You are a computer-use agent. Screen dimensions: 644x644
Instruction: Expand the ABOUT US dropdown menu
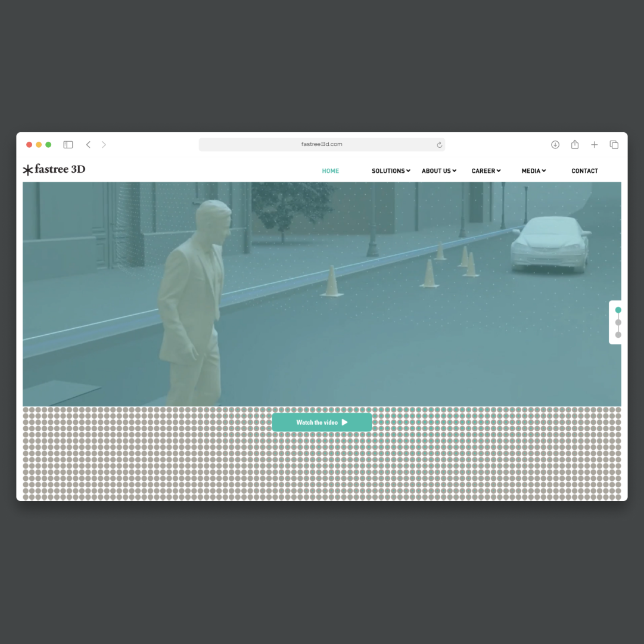(x=439, y=171)
